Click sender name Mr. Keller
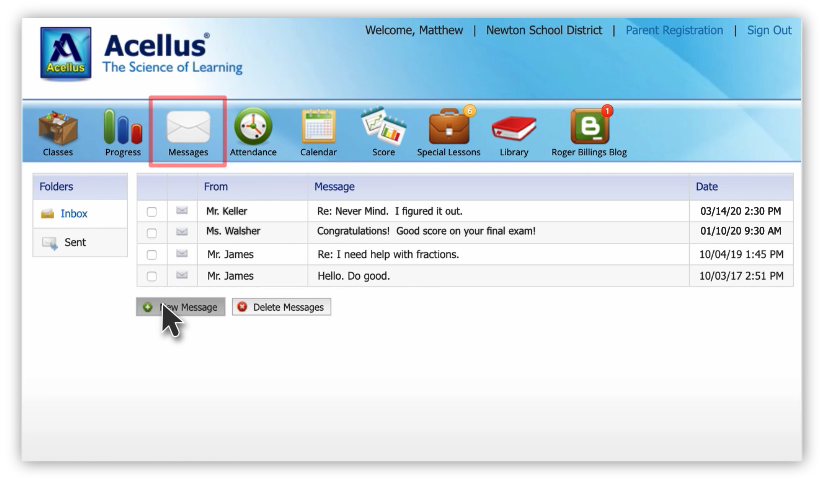822x483 pixels. pos(226,211)
